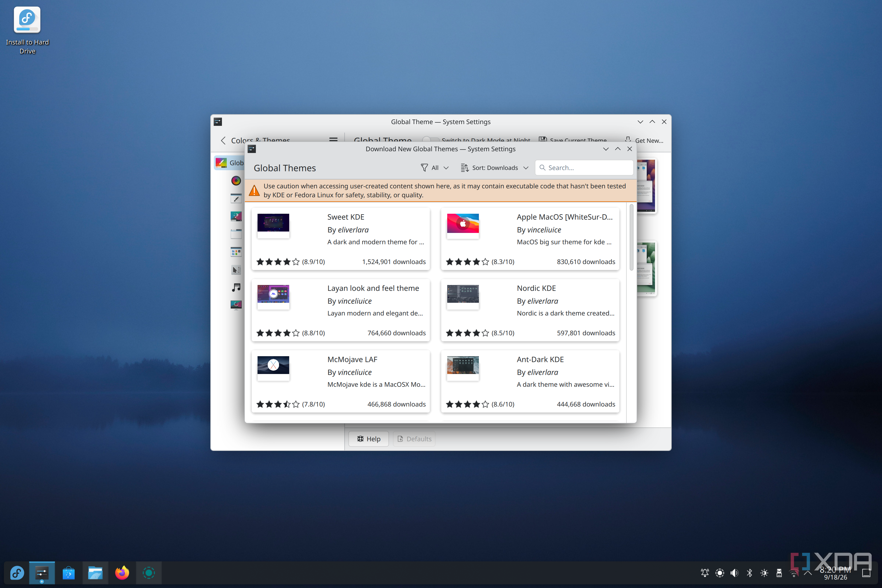Viewport: 882px width, 588px height.
Task: Open the All filter dropdown
Action: (x=434, y=168)
